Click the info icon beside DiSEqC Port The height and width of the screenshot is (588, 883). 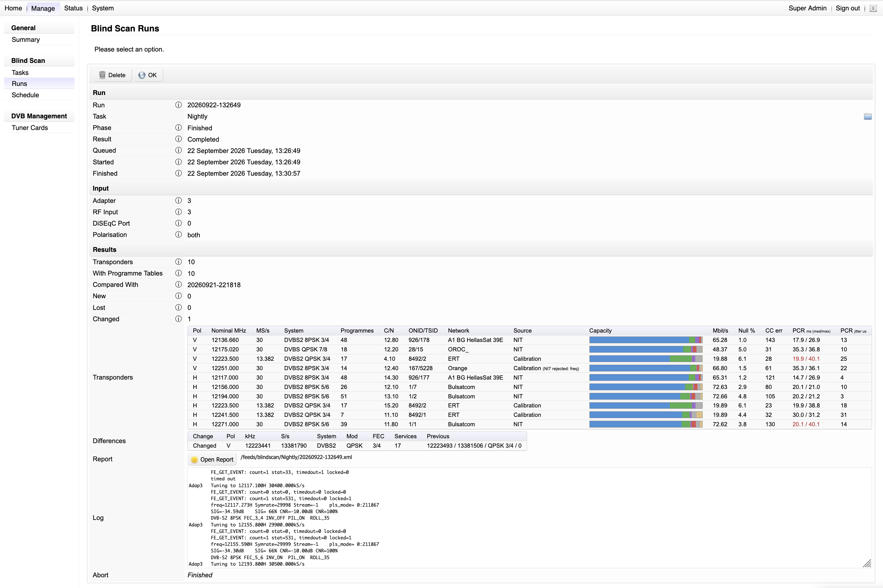point(178,223)
